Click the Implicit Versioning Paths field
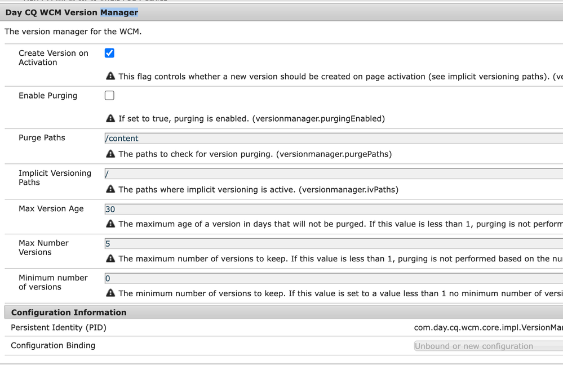The width and height of the screenshot is (563, 392). (333, 174)
